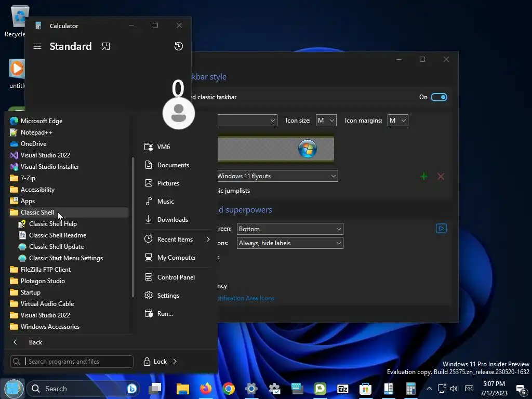Open Task View on taskbar
The image size is (532, 399).
pyautogui.click(x=155, y=389)
